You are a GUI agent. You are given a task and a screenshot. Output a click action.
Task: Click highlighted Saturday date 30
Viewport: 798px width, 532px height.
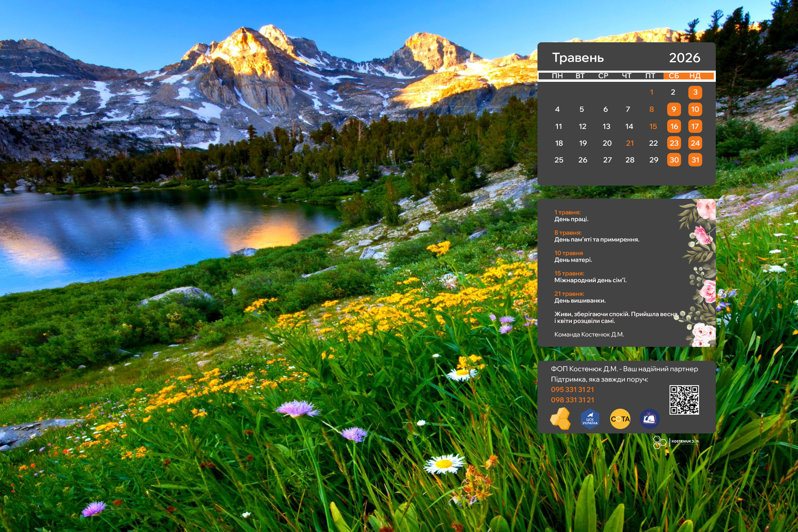(x=674, y=160)
